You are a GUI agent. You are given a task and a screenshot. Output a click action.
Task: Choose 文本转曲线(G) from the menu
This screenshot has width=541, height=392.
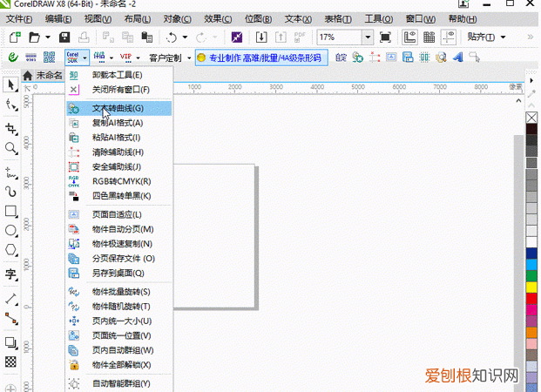(x=119, y=108)
